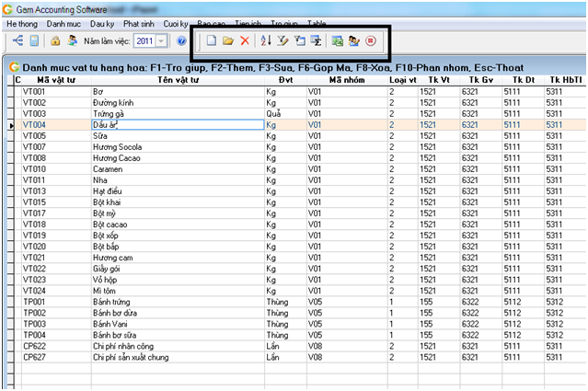
Task: Expand the 'Năm làm việc' year dropdown arrow
Action: 161,40
